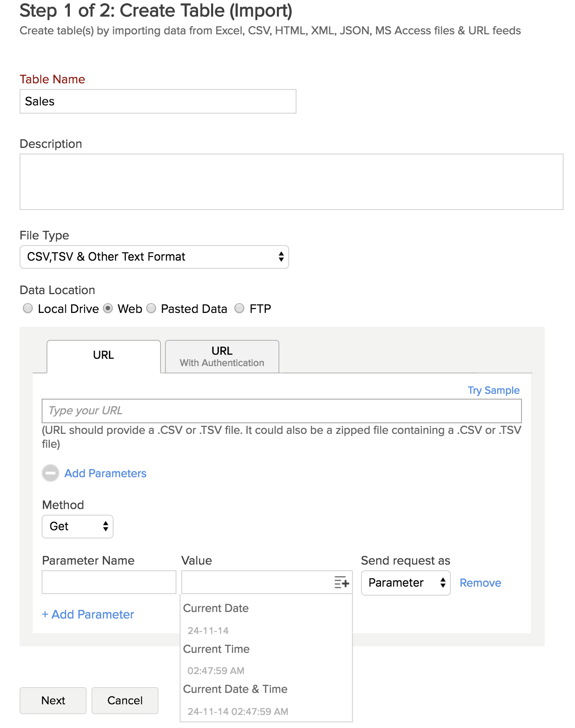Viewport: 575px width, 728px height.
Task: Open the Method Get dropdown
Action: point(78,527)
